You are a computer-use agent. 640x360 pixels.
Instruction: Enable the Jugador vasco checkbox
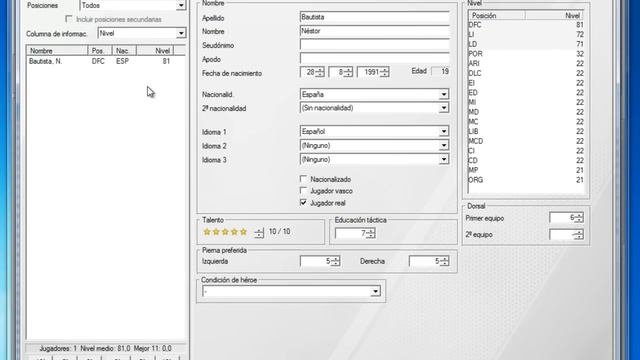click(x=303, y=191)
